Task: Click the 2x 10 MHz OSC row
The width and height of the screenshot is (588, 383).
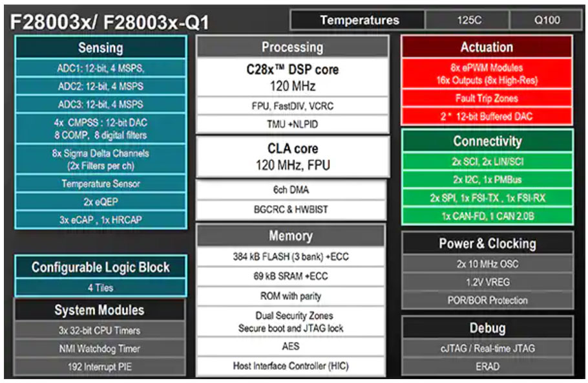Action: 487,264
